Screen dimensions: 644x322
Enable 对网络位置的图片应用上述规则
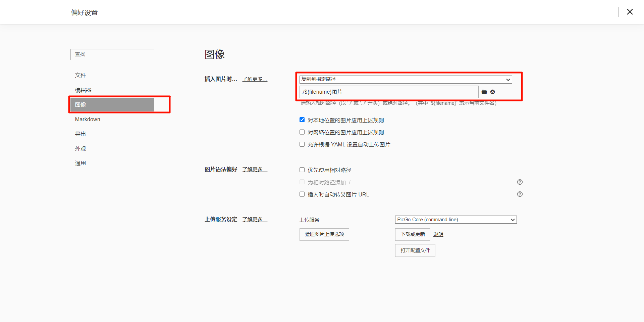[x=302, y=132]
